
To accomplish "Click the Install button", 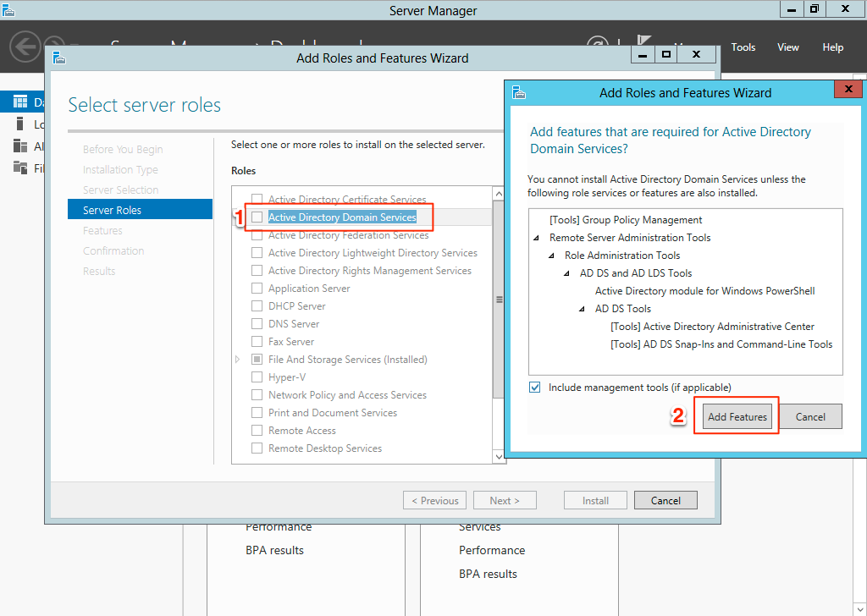I will [595, 501].
